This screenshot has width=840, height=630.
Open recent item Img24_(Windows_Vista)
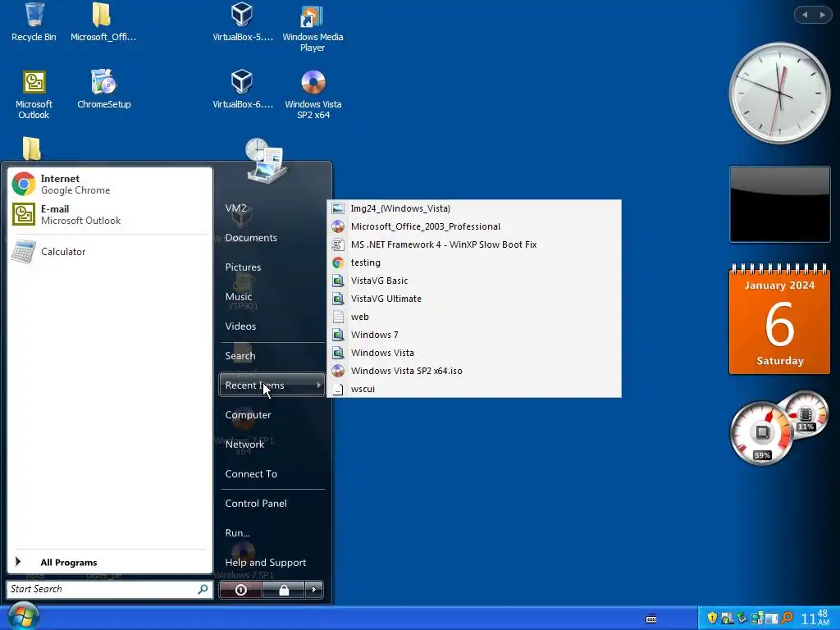474,208
